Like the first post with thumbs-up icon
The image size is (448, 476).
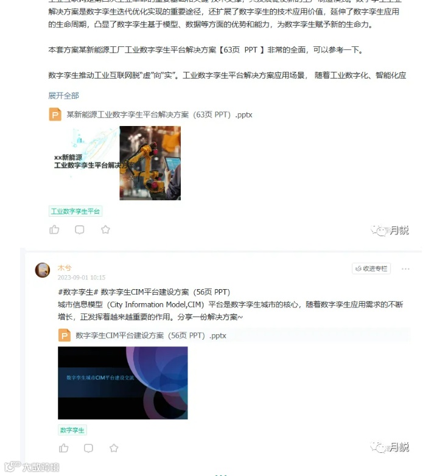coord(54,229)
